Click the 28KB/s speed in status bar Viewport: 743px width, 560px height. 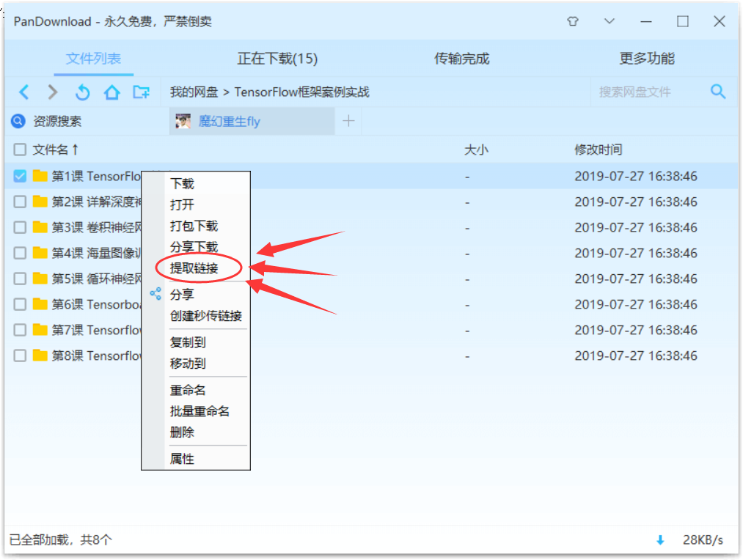703,540
